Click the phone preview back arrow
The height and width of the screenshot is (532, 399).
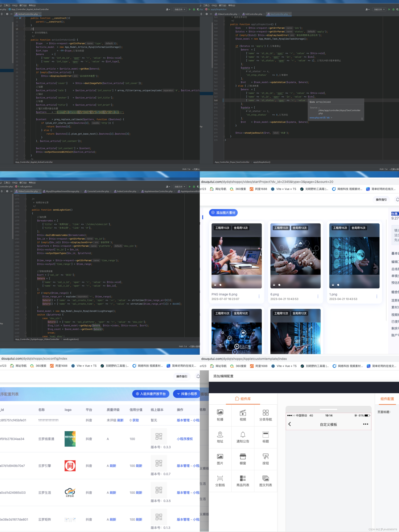(290, 424)
